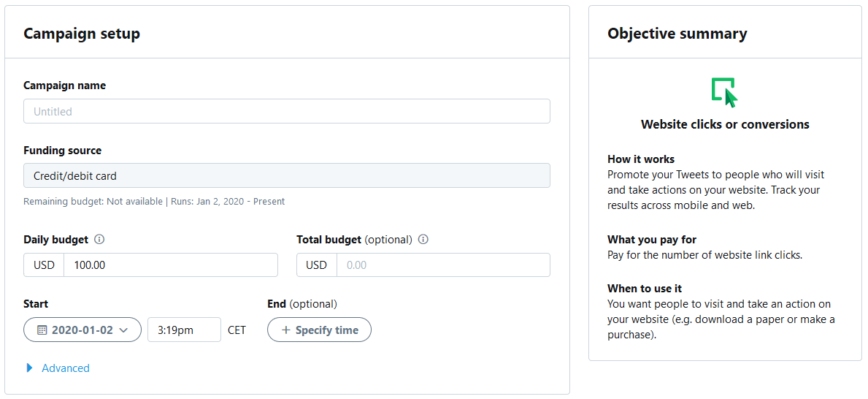868x399 pixels.
Task: Select the Daily budget 100.00 amount field
Action: click(170, 265)
